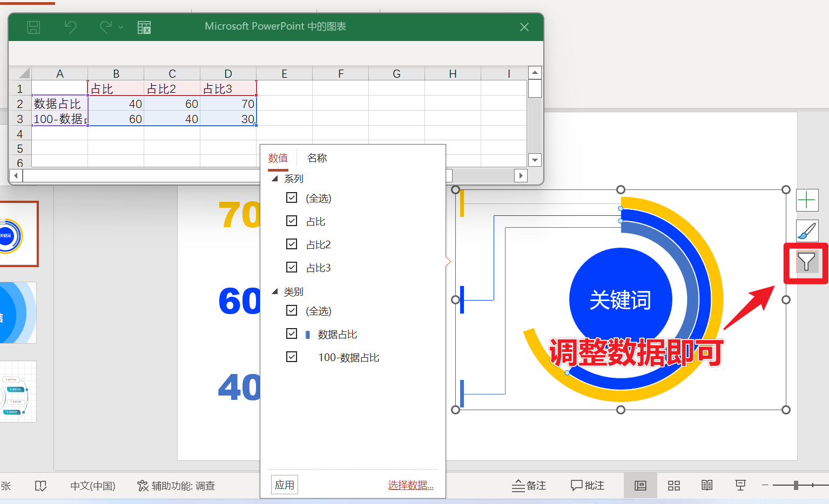Click the redo arrow in chart data window
Viewport: 829px width, 504px height.
coord(106,27)
